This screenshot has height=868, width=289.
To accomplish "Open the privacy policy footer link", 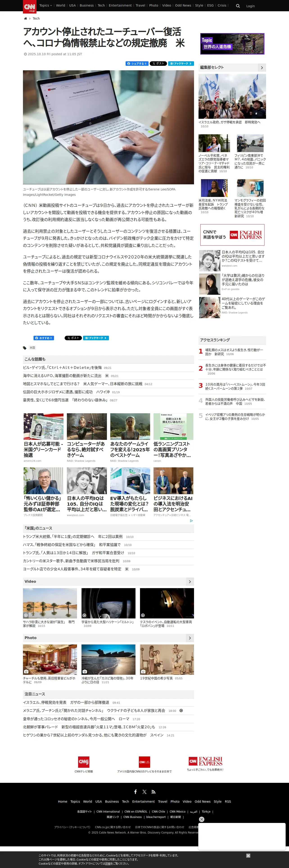I will click(x=72, y=827).
